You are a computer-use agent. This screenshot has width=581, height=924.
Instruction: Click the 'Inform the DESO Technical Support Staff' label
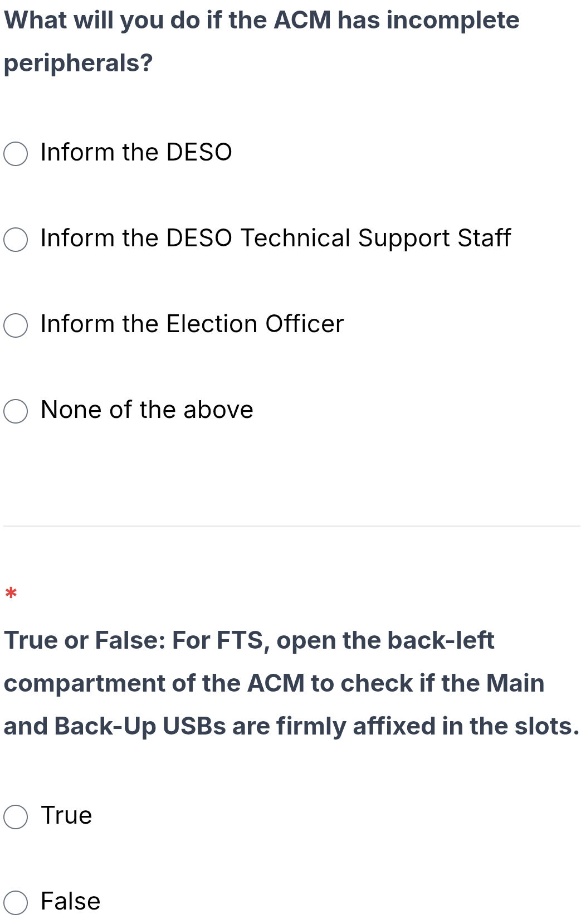275,238
